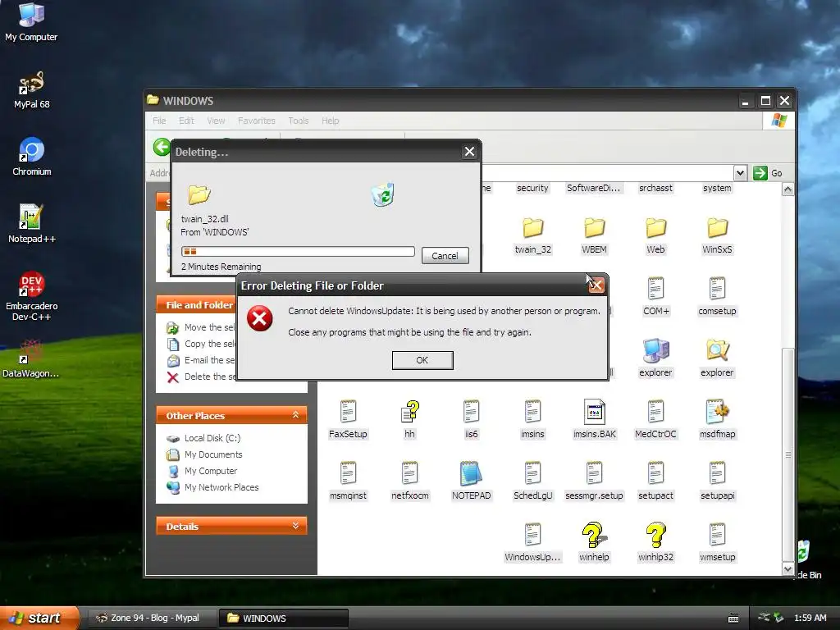Screen dimensions: 840x630
Task: Select the SchedLgU file
Action: 532,482
